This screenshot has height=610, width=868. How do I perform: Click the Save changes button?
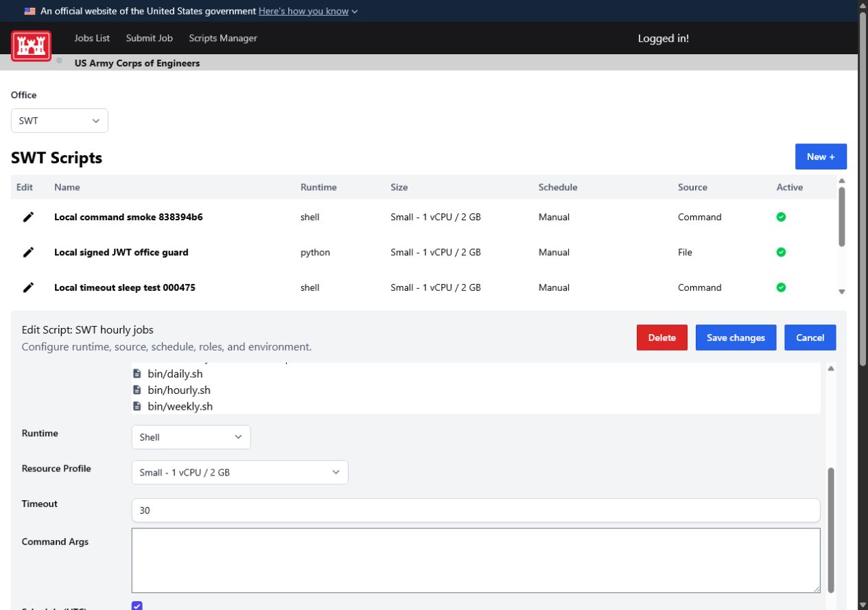[736, 338]
